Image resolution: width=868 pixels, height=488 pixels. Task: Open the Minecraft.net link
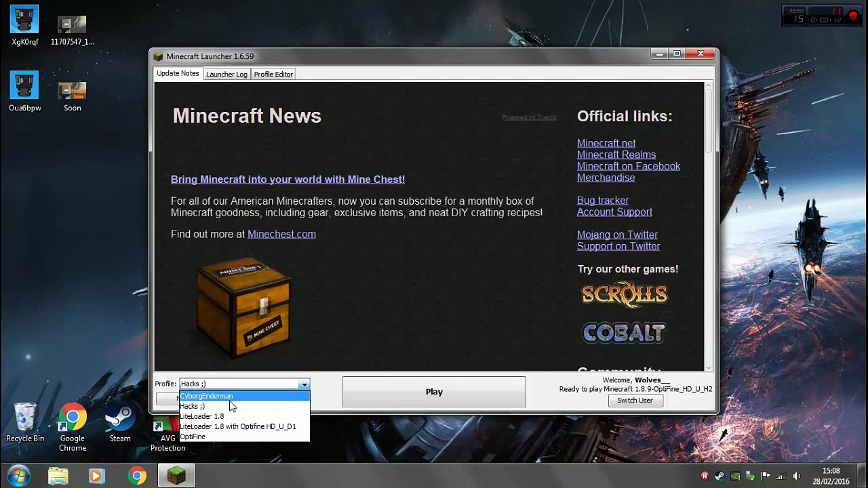(606, 143)
